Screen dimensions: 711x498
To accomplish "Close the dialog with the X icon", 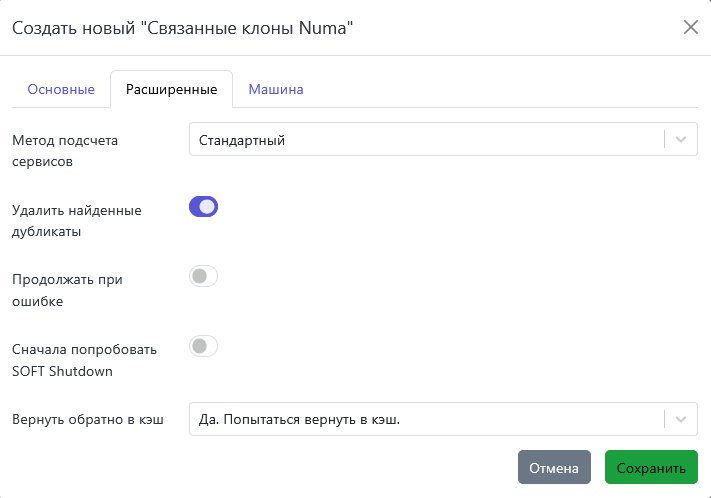I will [x=691, y=27].
